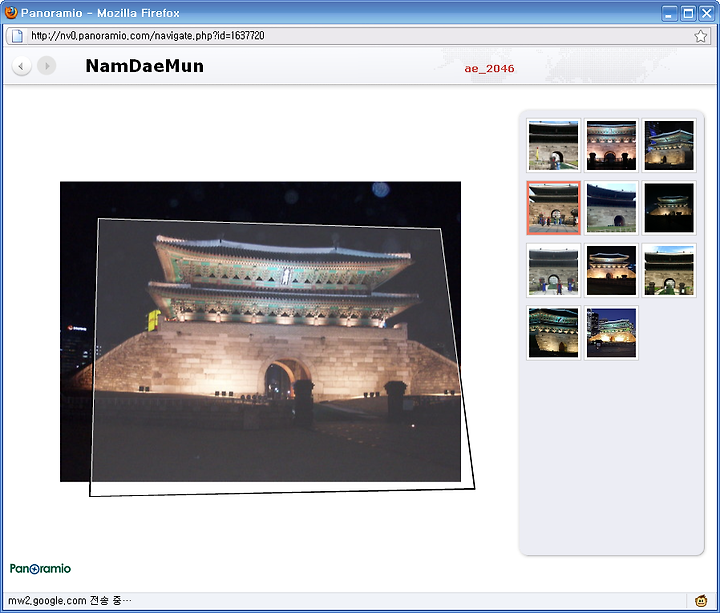Select highlighted orange-bordered gate thumbnail
The image size is (720, 613).
[553, 208]
